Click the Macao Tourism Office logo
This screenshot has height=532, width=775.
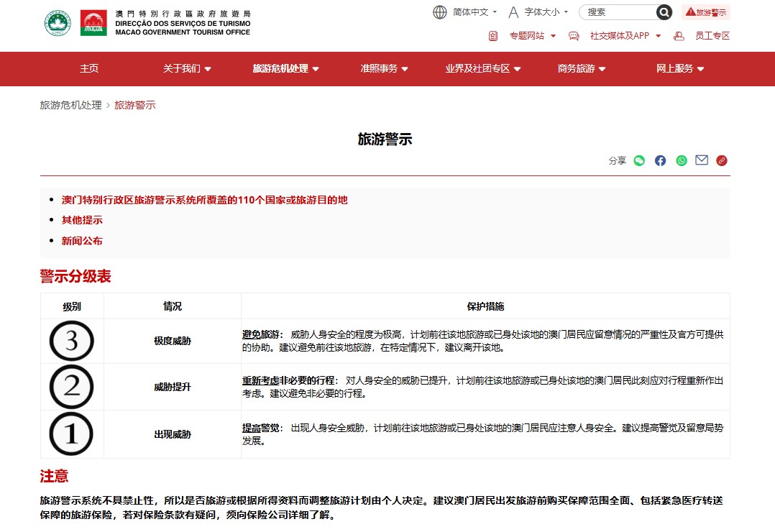coord(147,23)
